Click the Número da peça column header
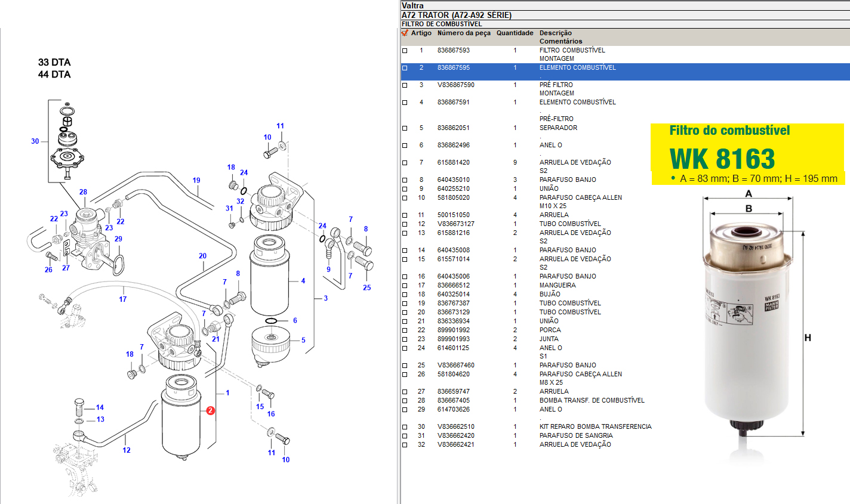Image resolution: width=850 pixels, height=504 pixels. (463, 33)
